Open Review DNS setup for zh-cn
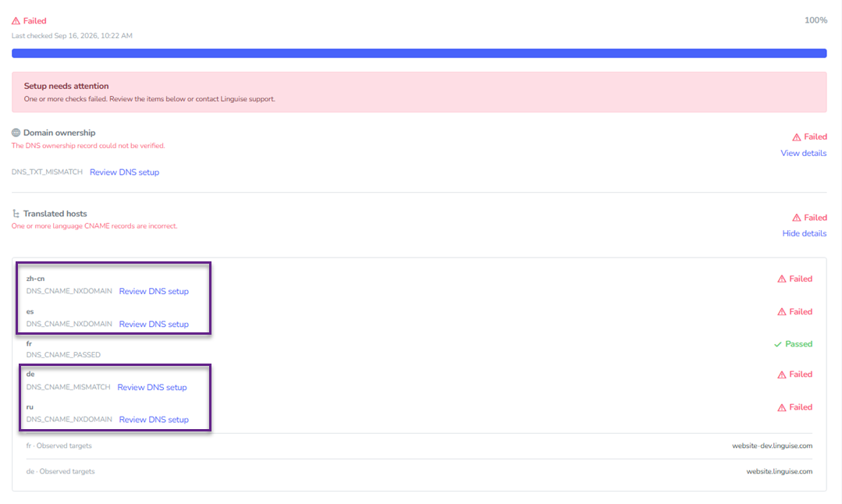 point(154,292)
